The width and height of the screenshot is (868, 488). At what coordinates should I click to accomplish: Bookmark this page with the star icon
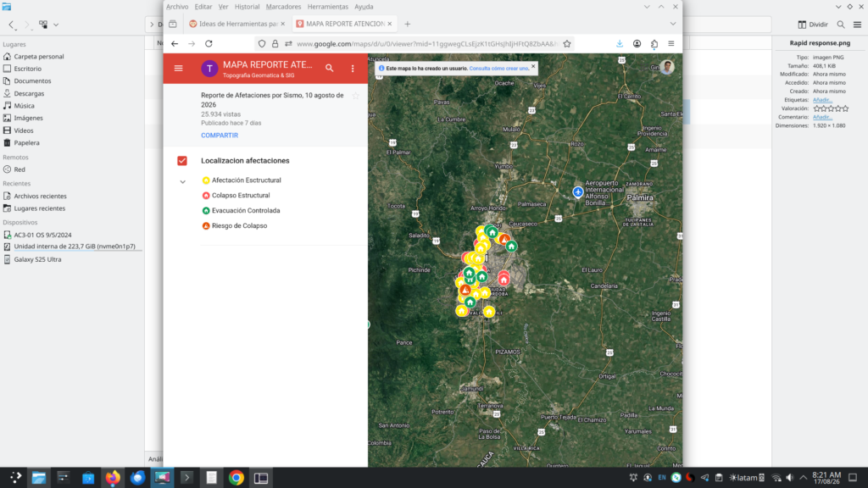[567, 44]
